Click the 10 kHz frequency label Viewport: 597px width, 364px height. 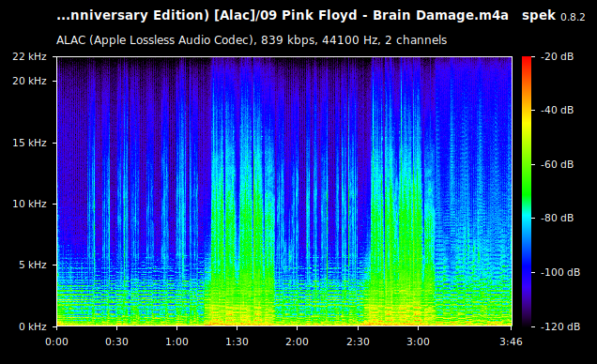point(29,204)
